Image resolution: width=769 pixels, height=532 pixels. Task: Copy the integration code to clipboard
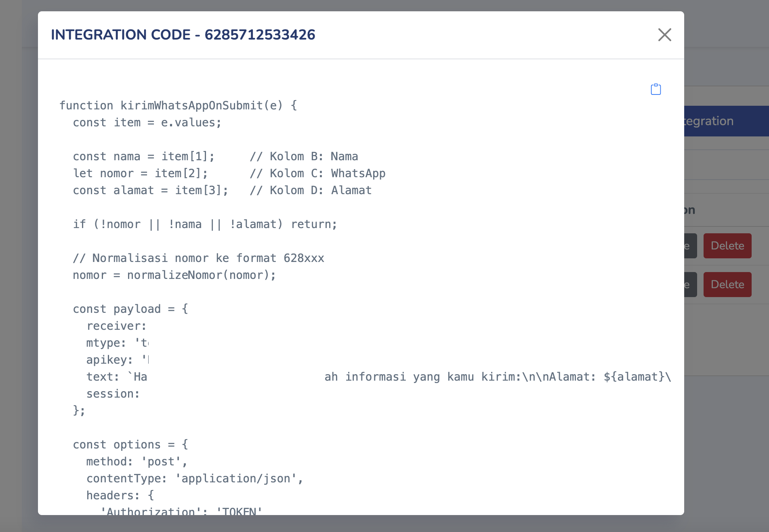tap(656, 89)
